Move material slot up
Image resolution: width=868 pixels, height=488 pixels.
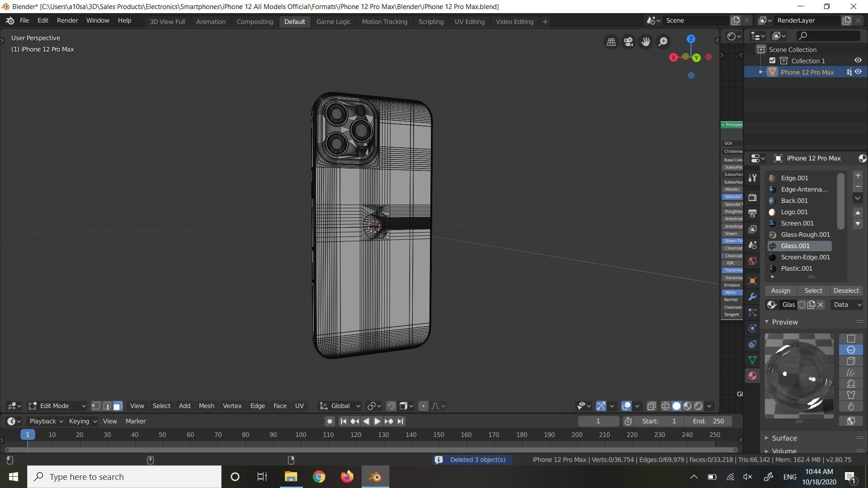(858, 212)
